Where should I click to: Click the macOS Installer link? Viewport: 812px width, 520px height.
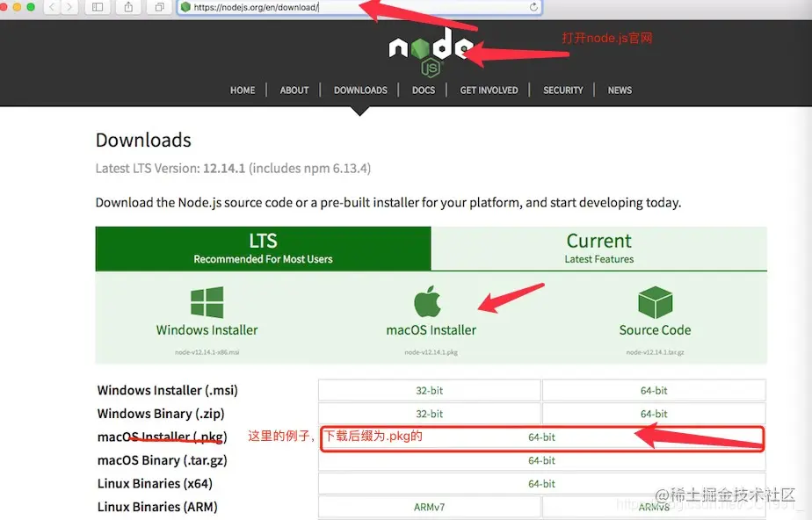pyautogui.click(x=431, y=330)
